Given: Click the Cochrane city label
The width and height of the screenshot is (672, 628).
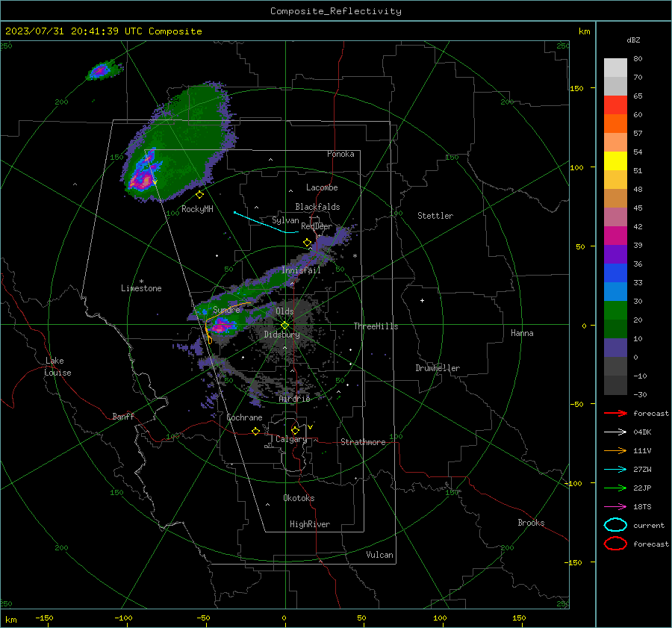Looking at the screenshot, I should coord(244,417).
